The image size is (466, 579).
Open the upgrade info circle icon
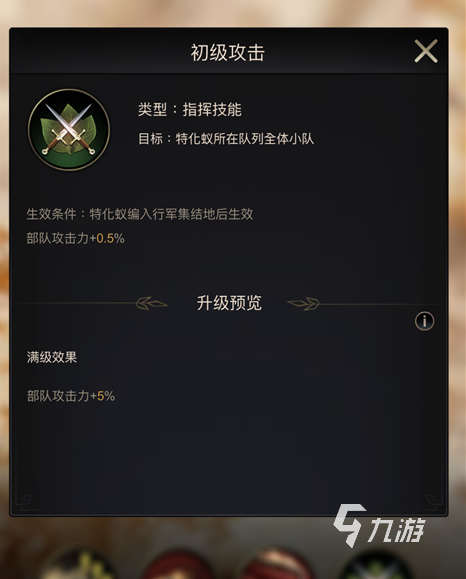point(424,321)
